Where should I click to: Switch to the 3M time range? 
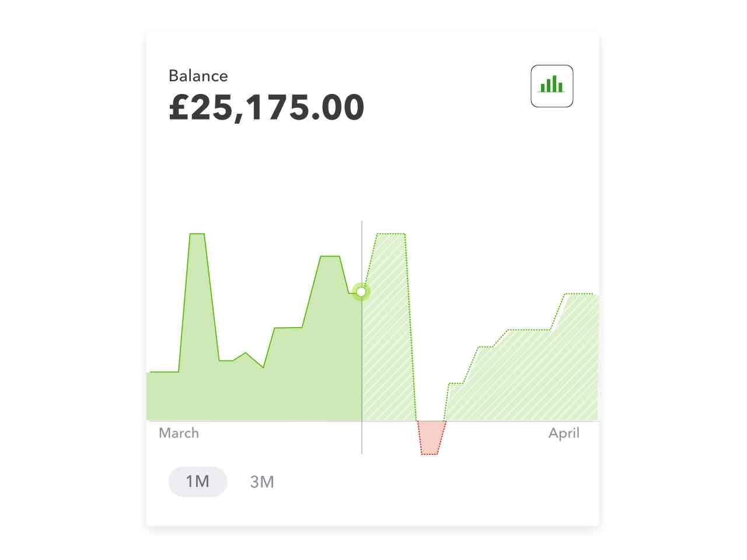point(262,482)
